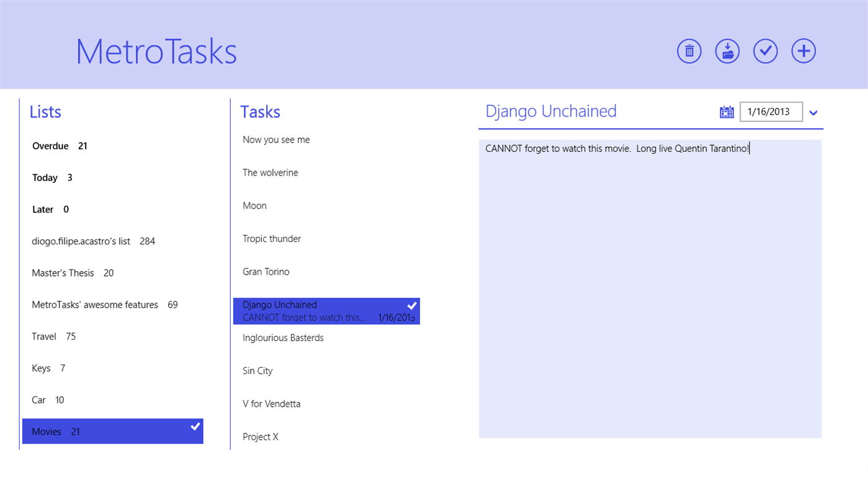Open the save/import folder icon
Viewport: 868px width, 488px height.
(727, 51)
